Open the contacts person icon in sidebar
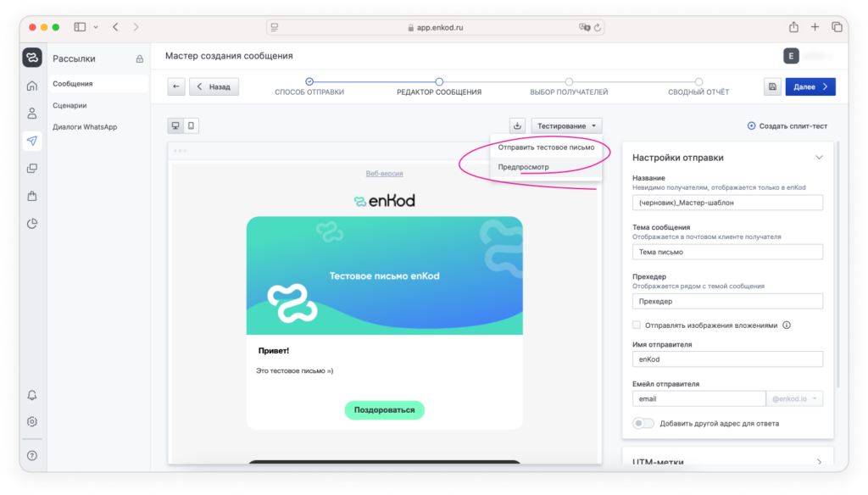Viewport: 868px width, 495px height. pyautogui.click(x=32, y=114)
